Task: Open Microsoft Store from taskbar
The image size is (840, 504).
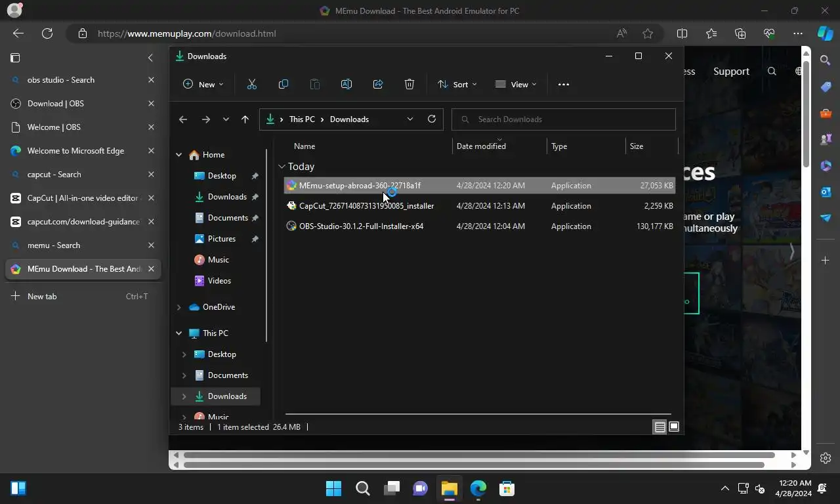Action: coord(507,488)
